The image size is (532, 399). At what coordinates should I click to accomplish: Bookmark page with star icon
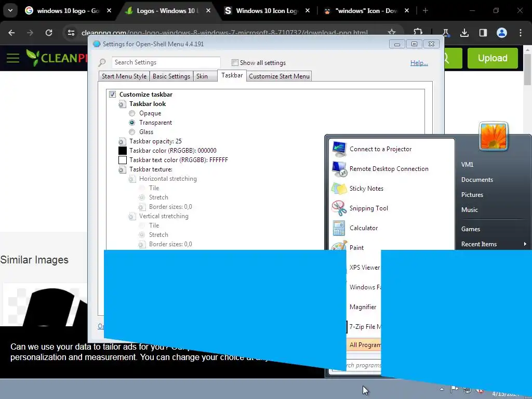tap(392, 32)
